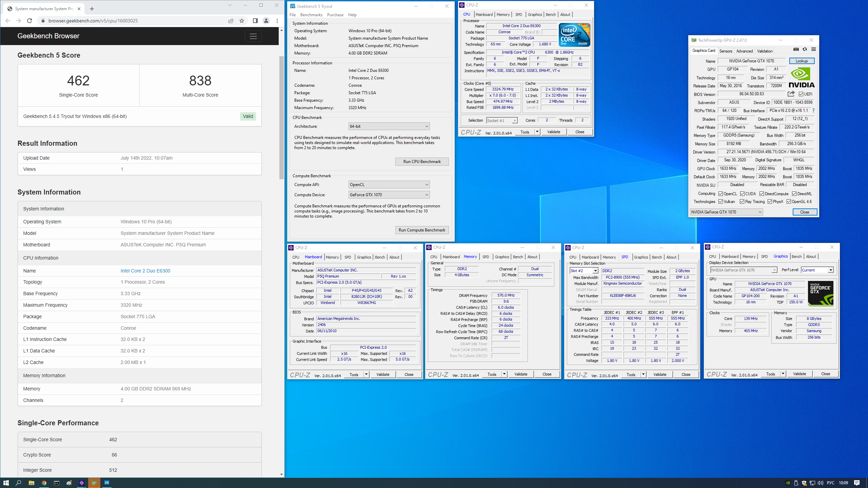Viewport: 868px width, 488px height.
Task: Open the Perf Level Current dropdown
Action: pos(817,270)
